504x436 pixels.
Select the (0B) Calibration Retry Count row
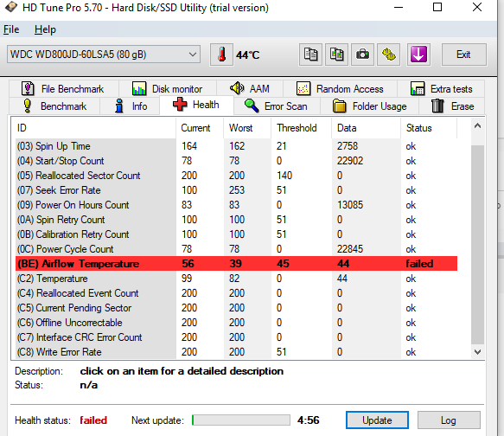[x=237, y=234]
